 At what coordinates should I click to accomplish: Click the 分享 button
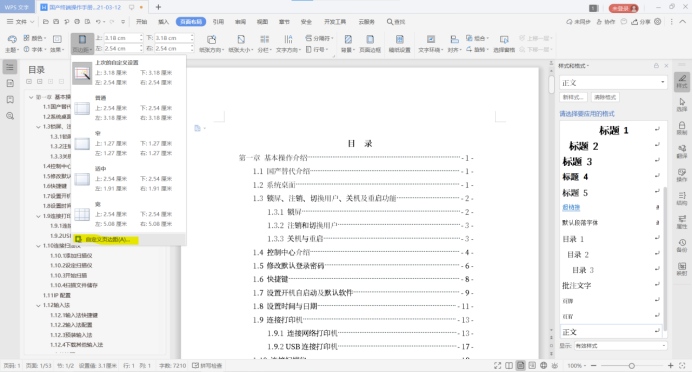640,21
